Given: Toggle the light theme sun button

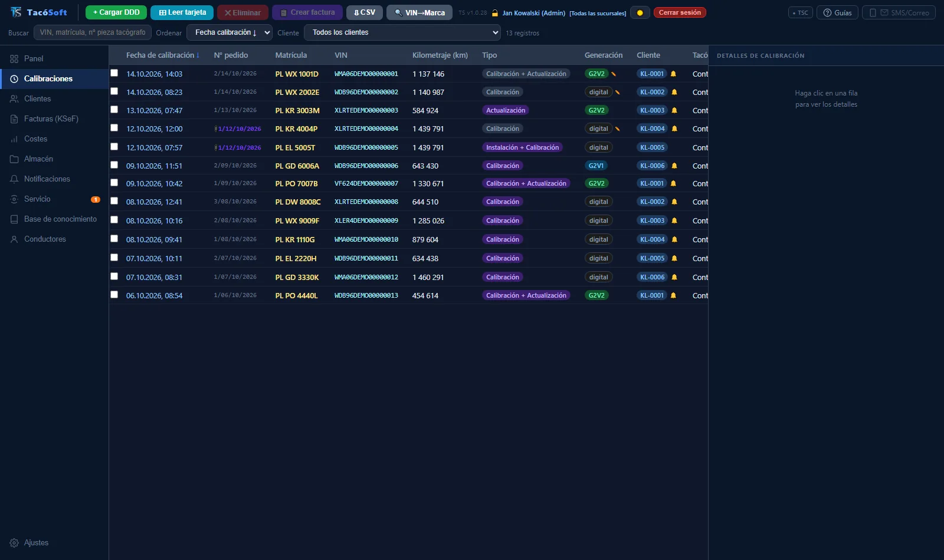Looking at the screenshot, I should coord(640,12).
